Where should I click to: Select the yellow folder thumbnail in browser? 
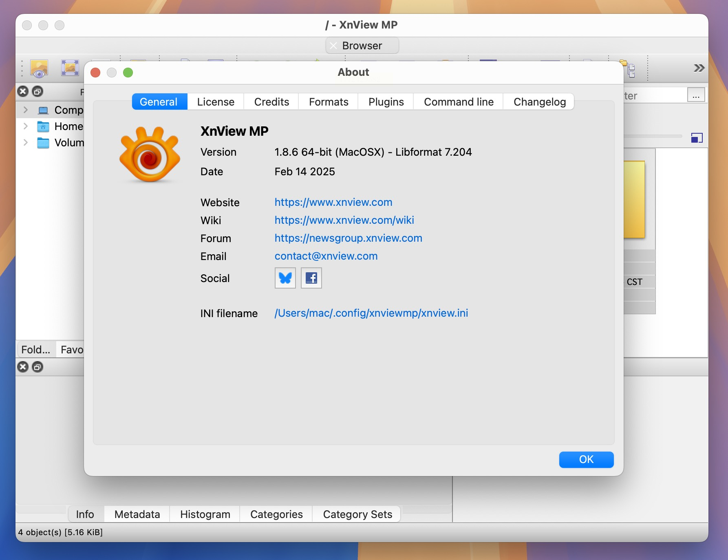[634, 199]
